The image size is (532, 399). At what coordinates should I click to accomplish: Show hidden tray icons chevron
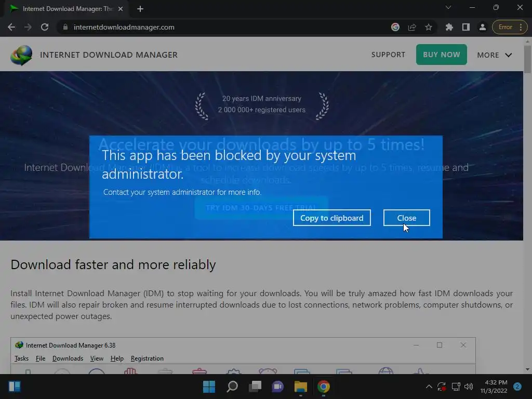[x=429, y=387]
